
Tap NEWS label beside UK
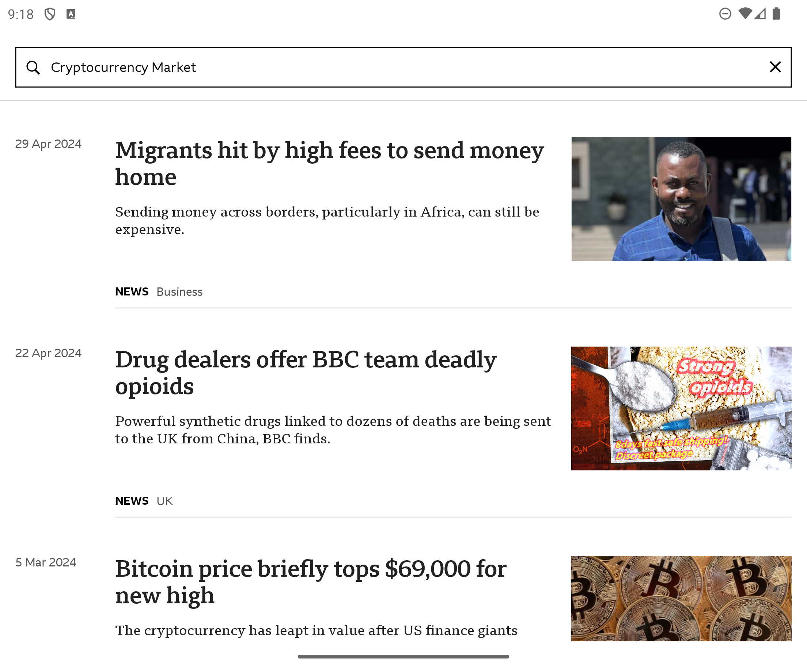(132, 501)
